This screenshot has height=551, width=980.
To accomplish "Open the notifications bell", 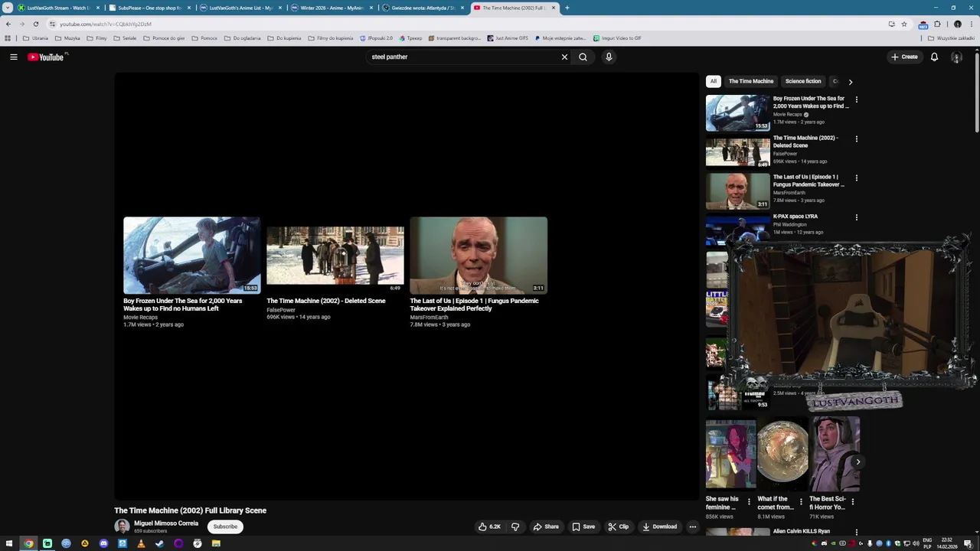I will pos(934,57).
